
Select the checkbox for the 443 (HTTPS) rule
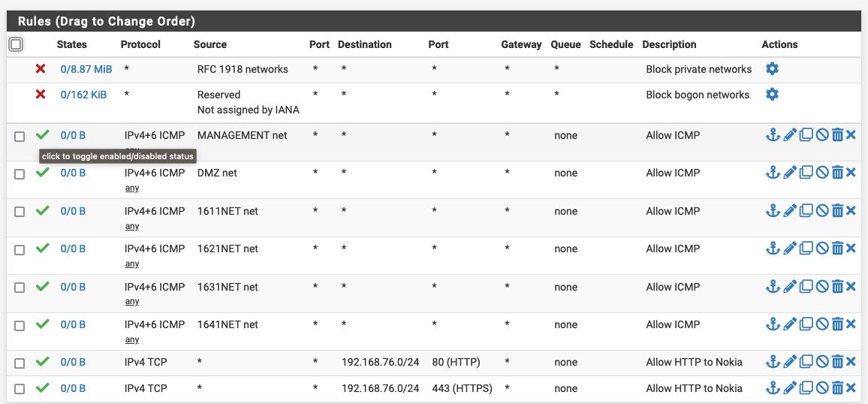(x=20, y=389)
